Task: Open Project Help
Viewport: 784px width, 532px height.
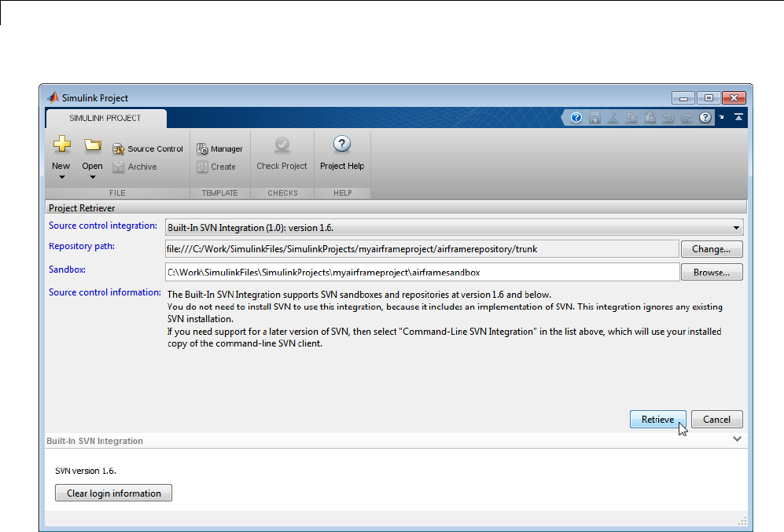Action: [342, 154]
